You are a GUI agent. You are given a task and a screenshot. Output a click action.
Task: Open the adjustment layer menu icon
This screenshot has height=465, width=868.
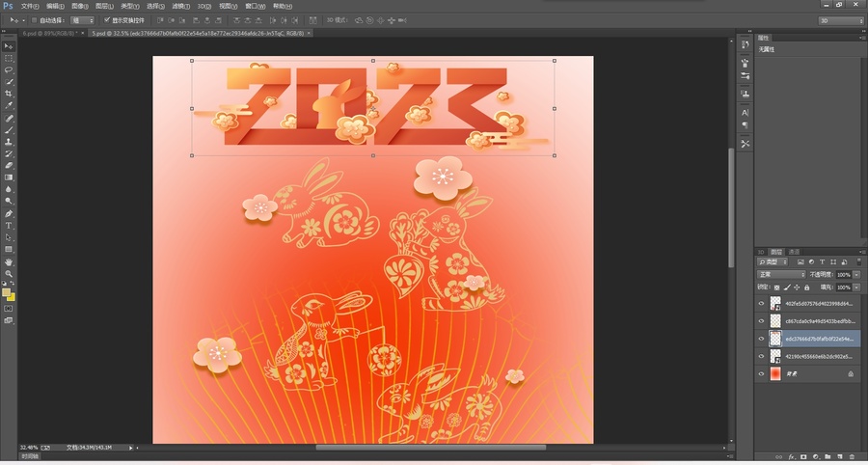point(815,457)
